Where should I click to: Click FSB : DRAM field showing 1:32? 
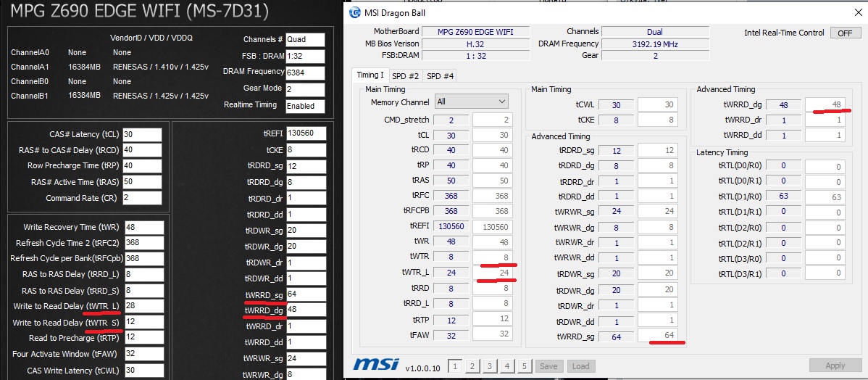305,56
